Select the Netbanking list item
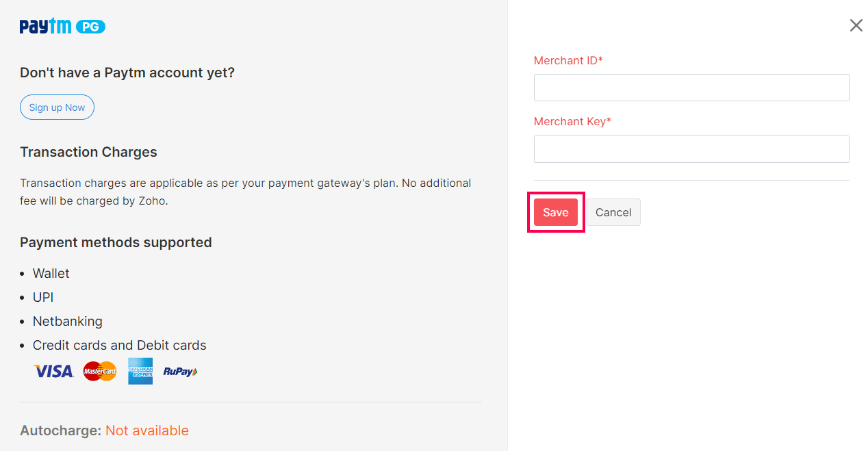This screenshot has width=868, height=451. (x=67, y=321)
